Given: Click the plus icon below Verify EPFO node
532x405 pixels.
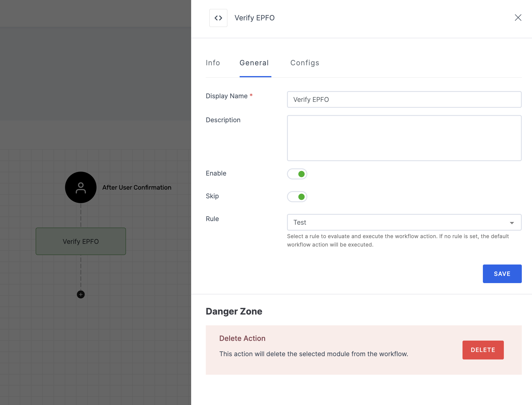Looking at the screenshot, I should click(81, 294).
